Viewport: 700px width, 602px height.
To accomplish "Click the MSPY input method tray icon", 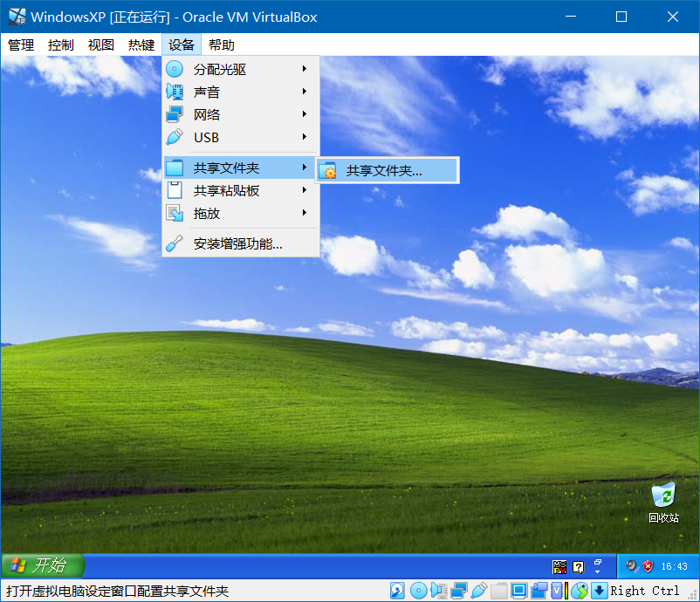I will click(x=559, y=566).
